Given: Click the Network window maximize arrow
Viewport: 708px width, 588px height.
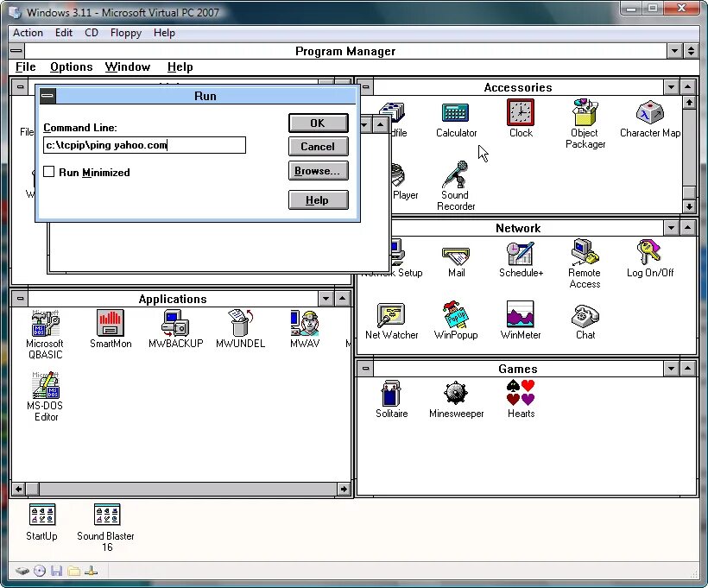Looking at the screenshot, I should (x=687, y=228).
